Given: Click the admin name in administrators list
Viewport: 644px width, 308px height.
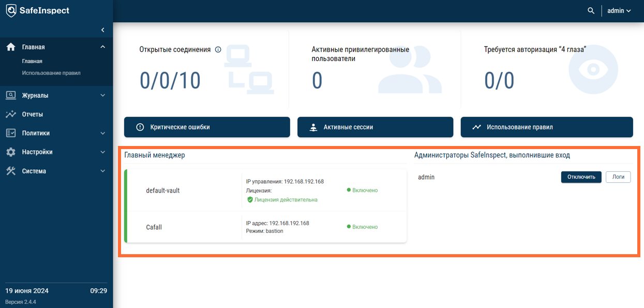Looking at the screenshot, I should click(x=426, y=177).
